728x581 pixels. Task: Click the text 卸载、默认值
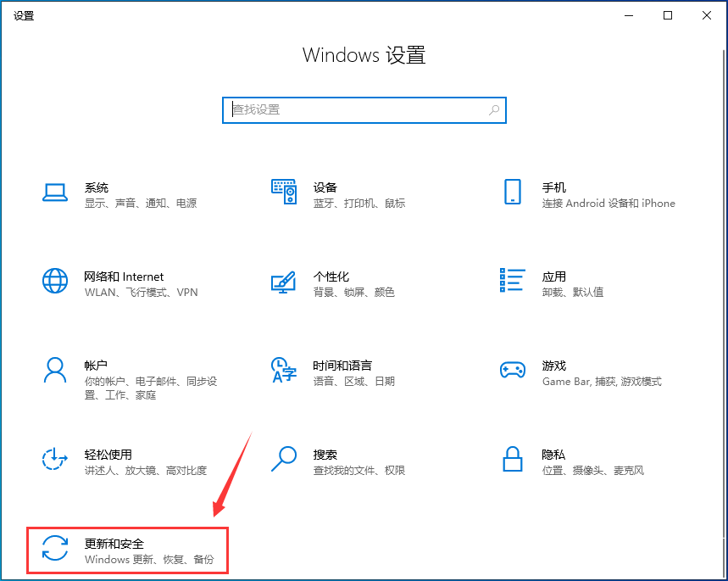(573, 293)
